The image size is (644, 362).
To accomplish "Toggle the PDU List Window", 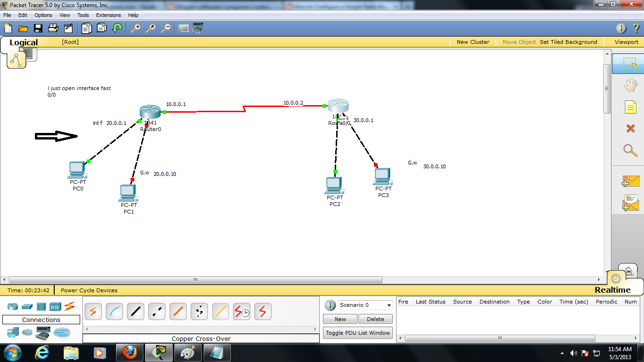I will [357, 332].
